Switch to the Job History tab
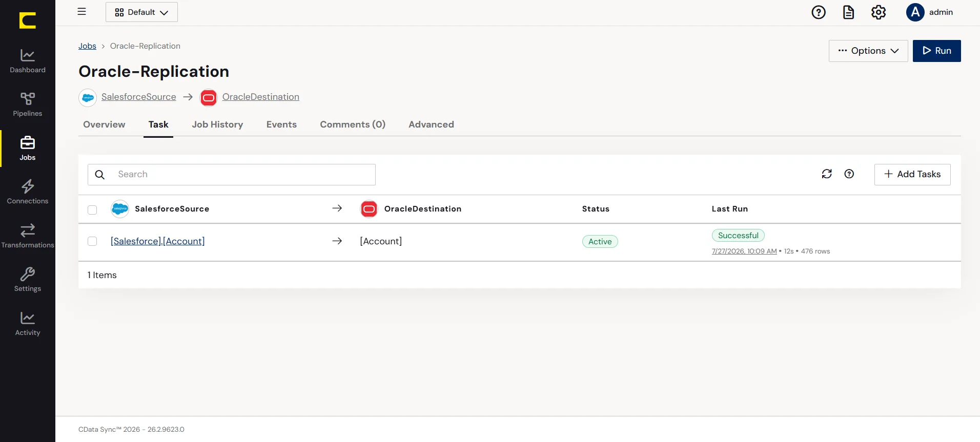980x442 pixels. 217,124
